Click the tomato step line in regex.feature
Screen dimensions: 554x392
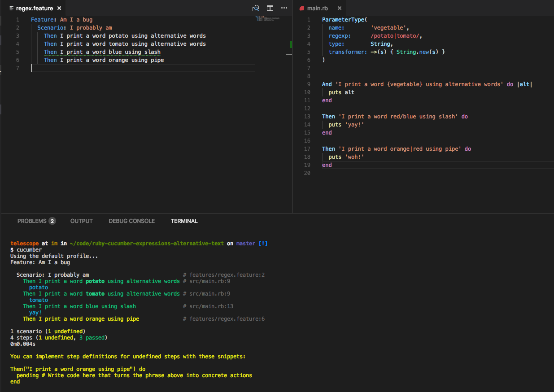[125, 44]
